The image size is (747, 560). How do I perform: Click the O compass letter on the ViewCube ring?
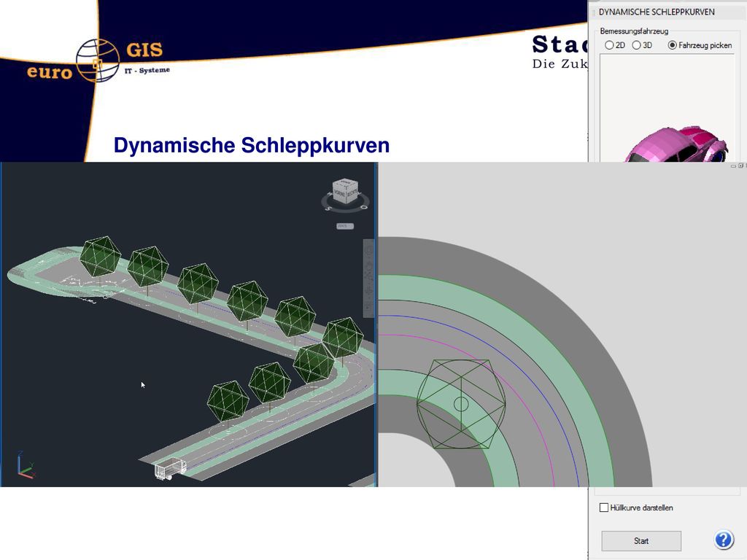(363, 206)
